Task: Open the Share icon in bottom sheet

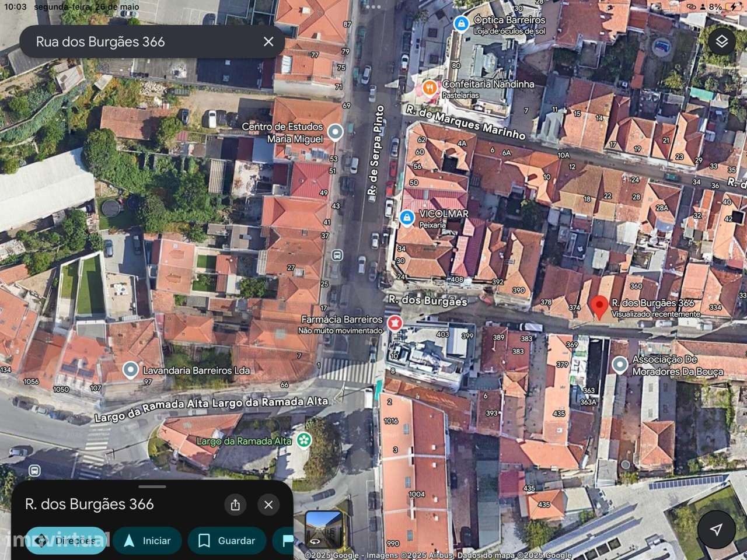Action: pyautogui.click(x=235, y=505)
